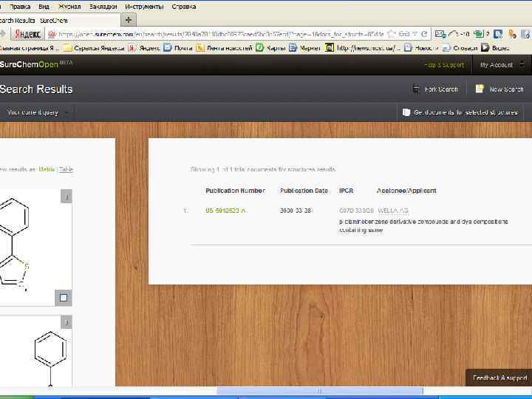The width and height of the screenshot is (532, 399).
Task: Click info button on second structure card
Action: point(66,322)
